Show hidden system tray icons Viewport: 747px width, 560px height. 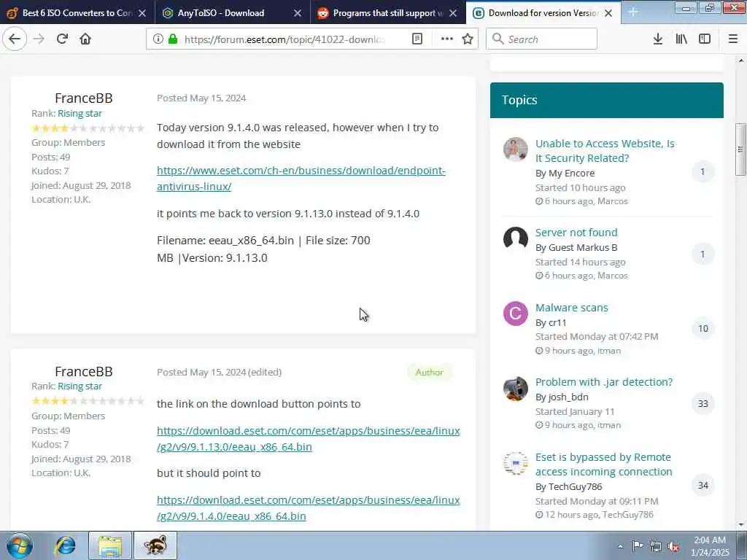(x=620, y=546)
